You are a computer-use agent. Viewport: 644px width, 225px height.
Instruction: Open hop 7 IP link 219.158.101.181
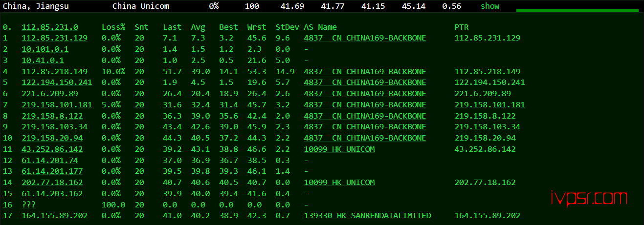point(57,105)
